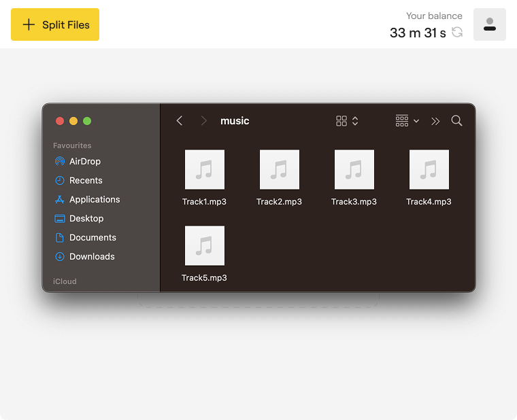The image size is (517, 420).
Task: Open the icon view switcher dropdown
Action: point(347,121)
